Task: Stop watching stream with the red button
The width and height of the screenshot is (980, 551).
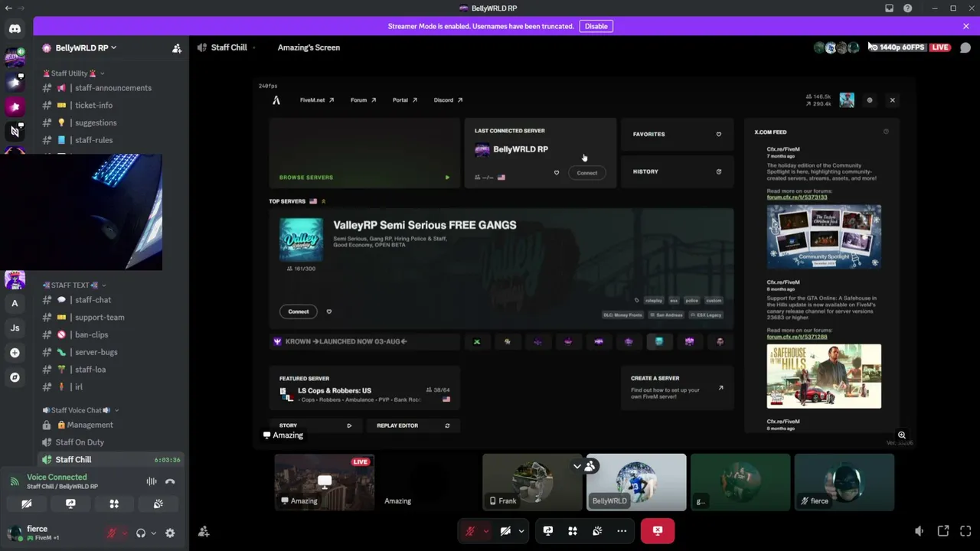Action: (x=658, y=531)
